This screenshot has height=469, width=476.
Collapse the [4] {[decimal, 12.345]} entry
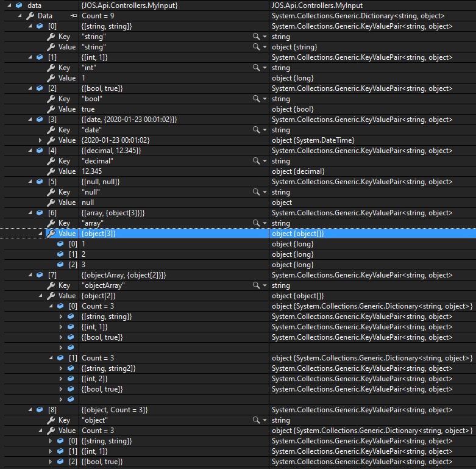click(30, 151)
